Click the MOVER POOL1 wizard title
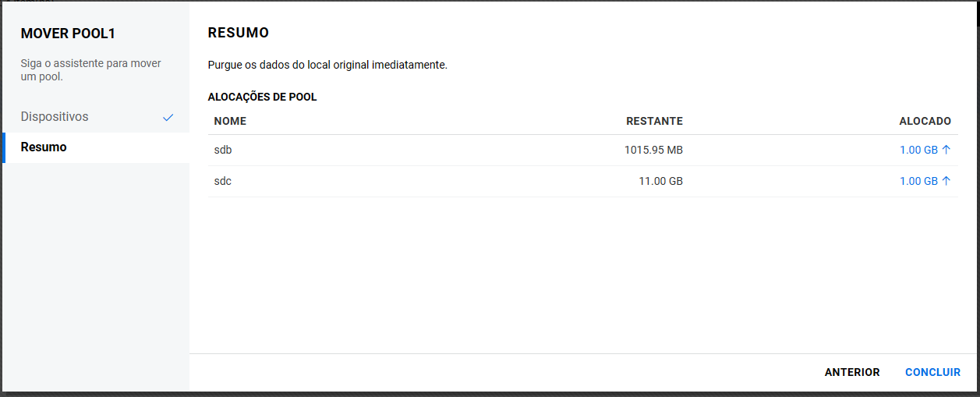980x397 pixels. 68,34
